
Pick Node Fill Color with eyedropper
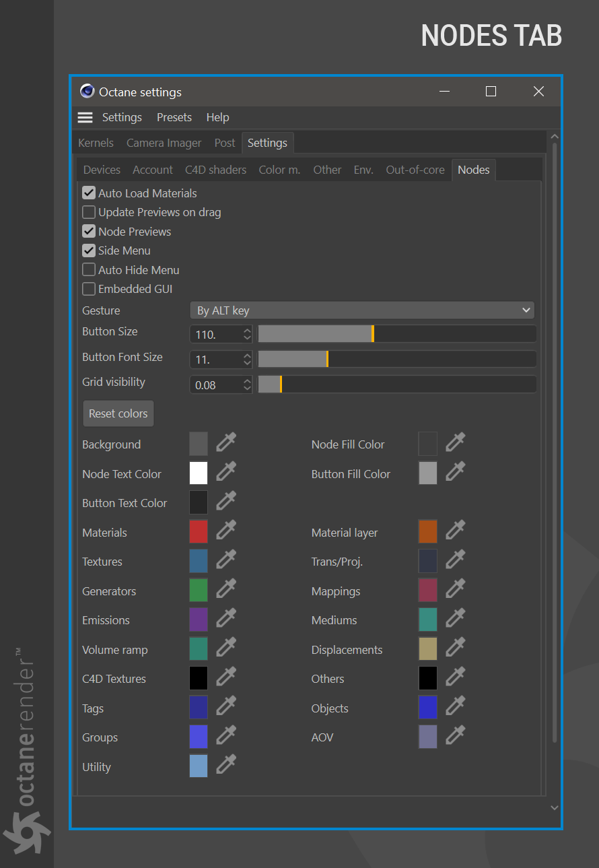456,442
